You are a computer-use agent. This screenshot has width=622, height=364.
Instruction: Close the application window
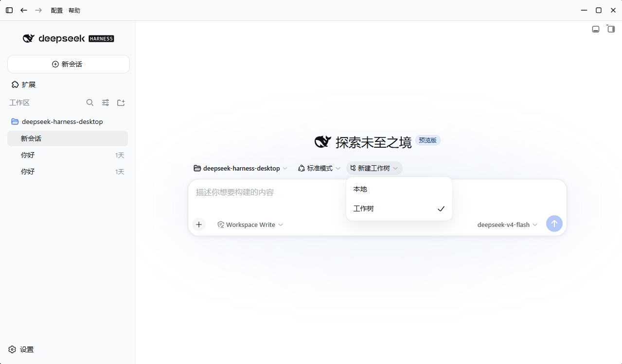pyautogui.click(x=613, y=10)
